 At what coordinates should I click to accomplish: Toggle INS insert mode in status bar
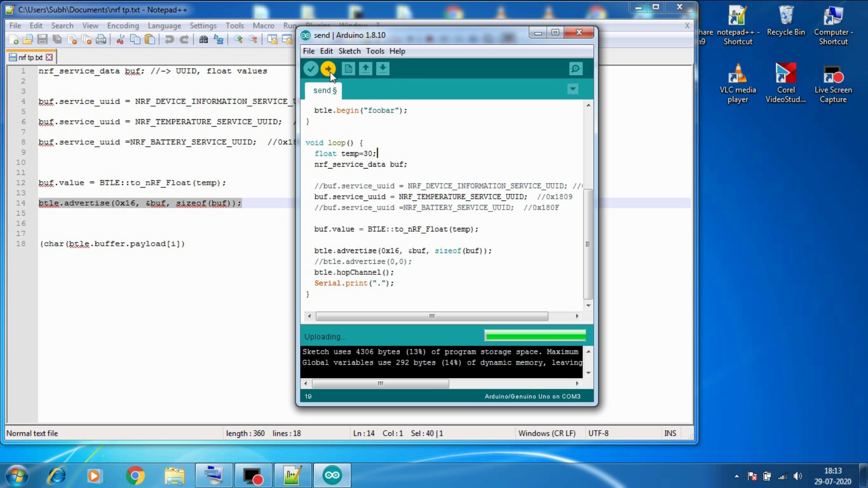click(670, 433)
